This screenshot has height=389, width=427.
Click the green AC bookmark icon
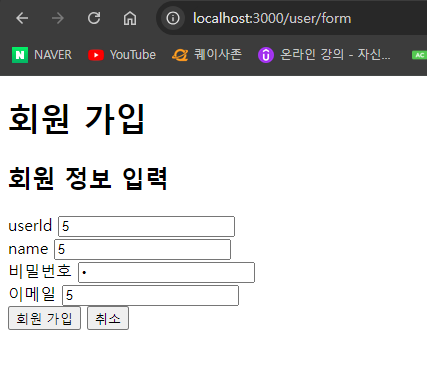[419, 55]
